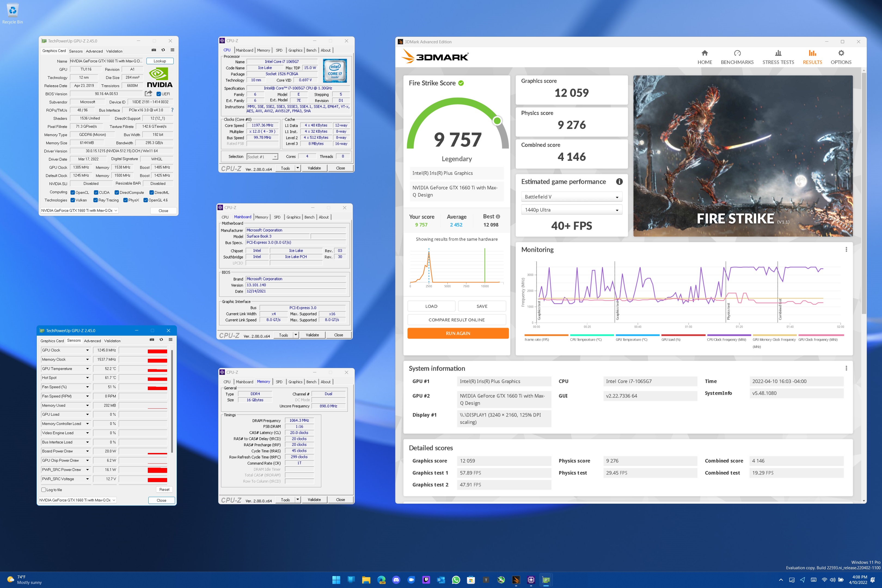Click the GPU-Z Sensors list scrollbar

click(x=172, y=401)
